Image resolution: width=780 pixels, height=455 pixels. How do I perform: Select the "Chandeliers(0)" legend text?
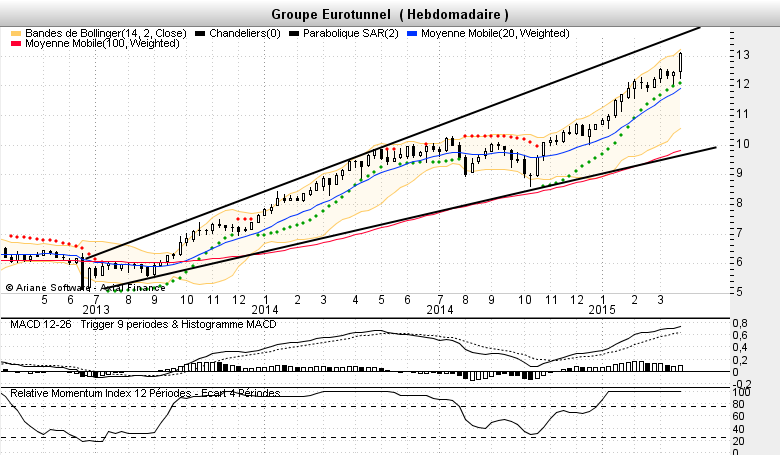245,33
